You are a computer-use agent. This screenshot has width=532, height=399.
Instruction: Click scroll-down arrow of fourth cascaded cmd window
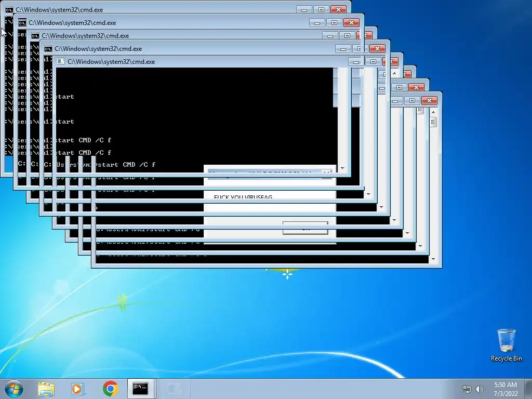pos(381,207)
